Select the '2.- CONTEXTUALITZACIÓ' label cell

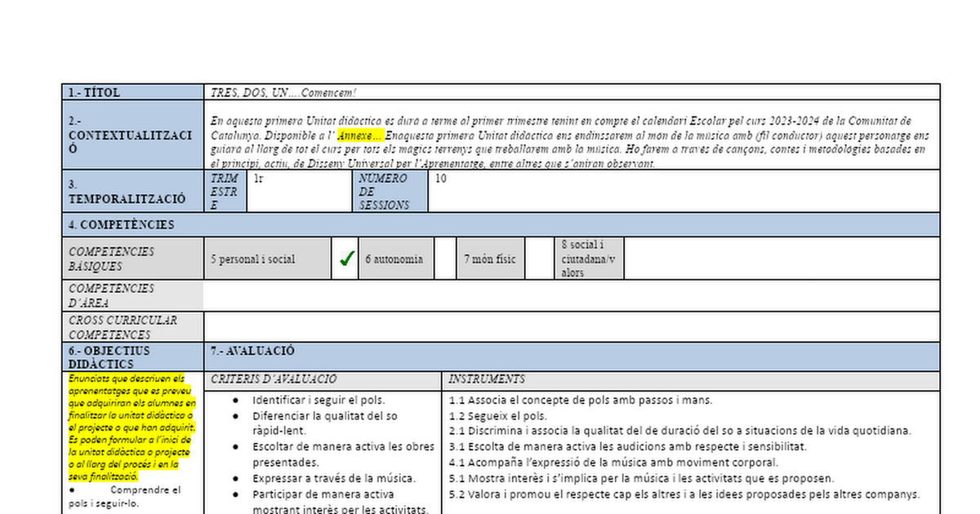(133, 135)
